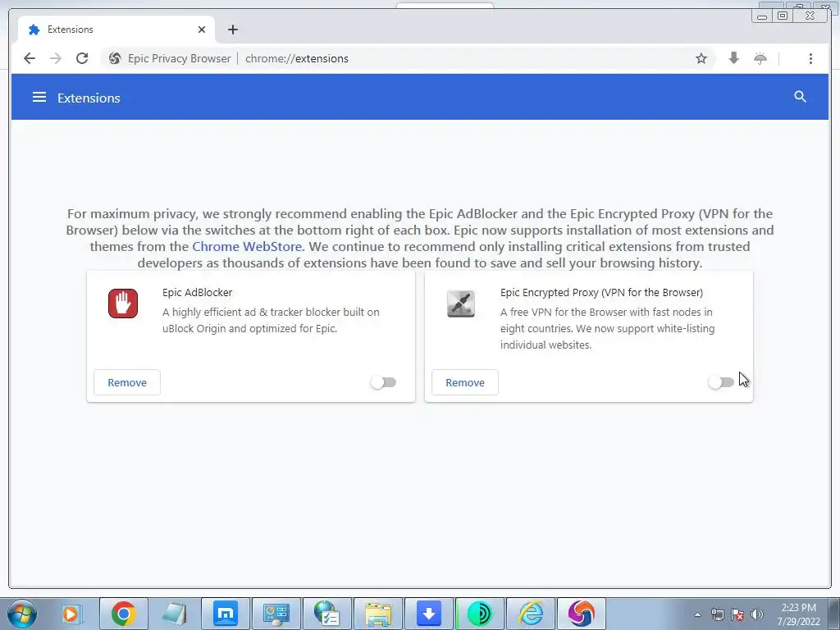Click the forward navigation arrow
The height and width of the screenshot is (630, 840).
(x=56, y=58)
